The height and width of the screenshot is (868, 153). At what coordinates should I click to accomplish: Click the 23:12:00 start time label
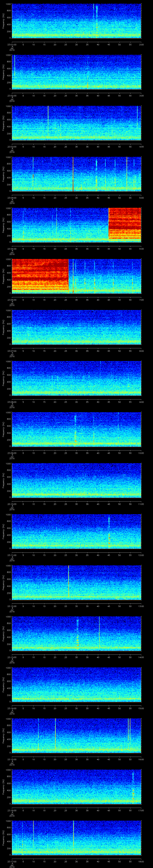(12, 606)
